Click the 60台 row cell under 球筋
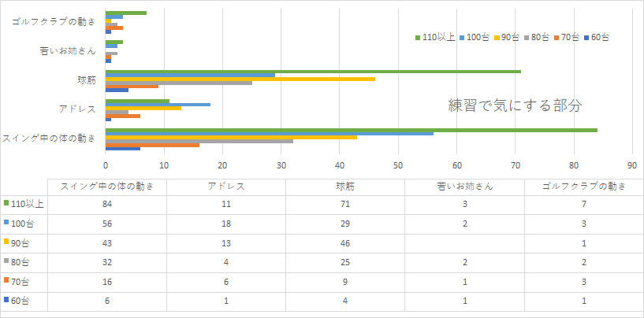The width and height of the screenshot is (644, 318). (x=345, y=301)
